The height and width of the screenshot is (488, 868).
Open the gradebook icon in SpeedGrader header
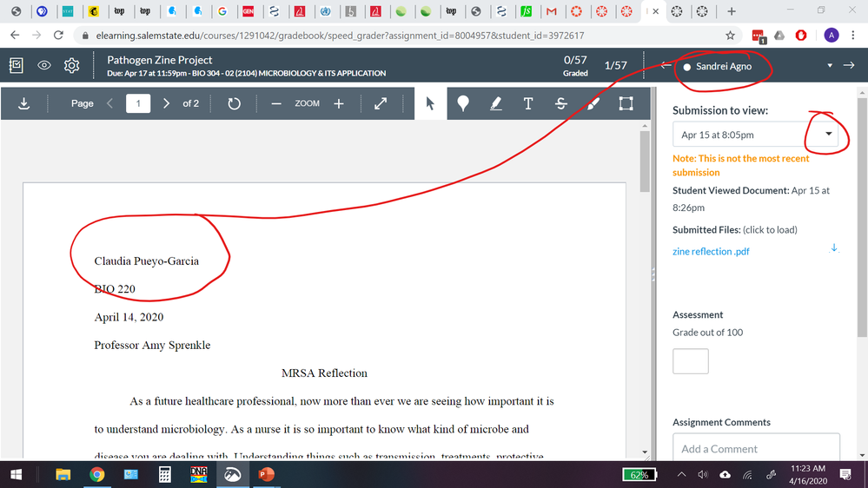(16, 66)
